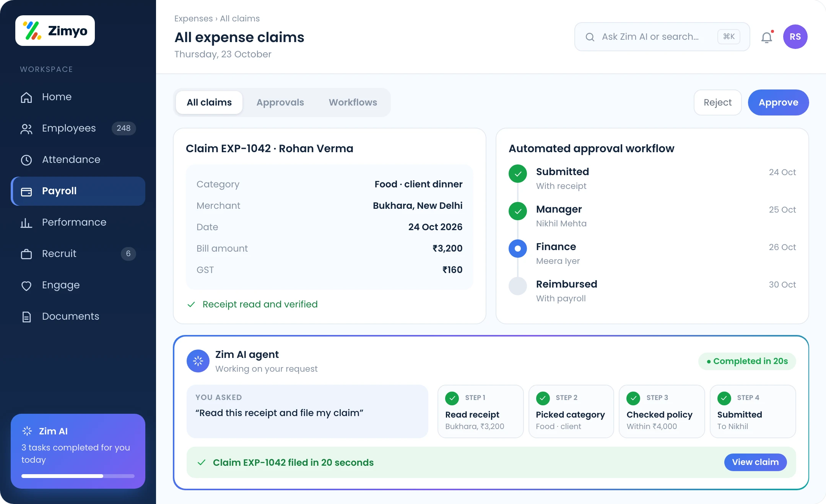The width and height of the screenshot is (826, 504).
Task: Click the Zim AI sidebar card sparkle
Action: pyautogui.click(x=27, y=431)
